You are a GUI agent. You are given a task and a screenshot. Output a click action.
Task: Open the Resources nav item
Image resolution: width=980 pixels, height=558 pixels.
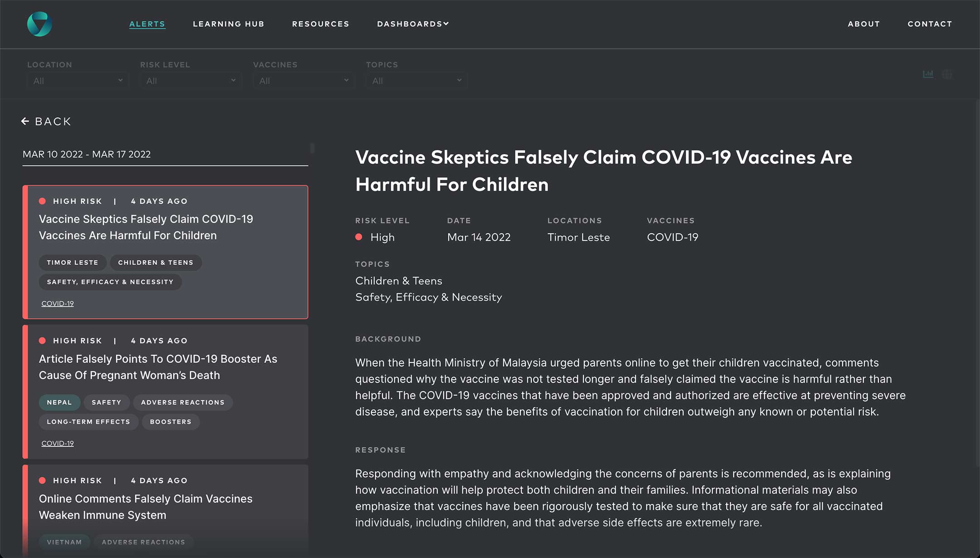coord(320,24)
